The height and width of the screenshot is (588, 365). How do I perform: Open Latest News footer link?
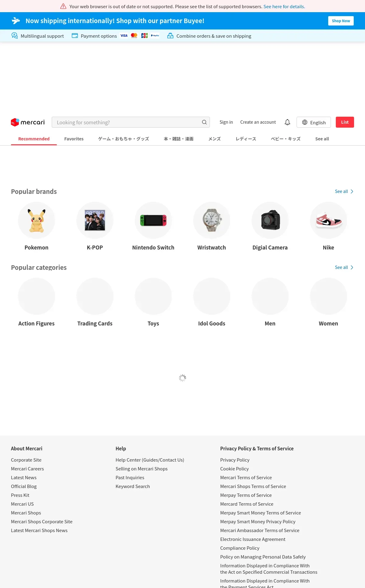coord(24,478)
